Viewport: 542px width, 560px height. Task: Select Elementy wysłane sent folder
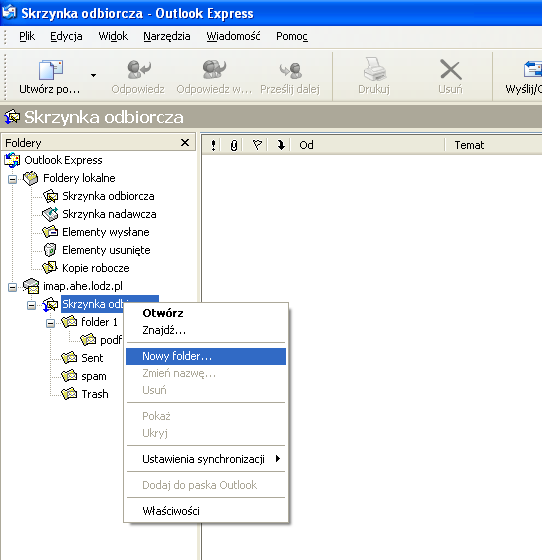coord(106,232)
